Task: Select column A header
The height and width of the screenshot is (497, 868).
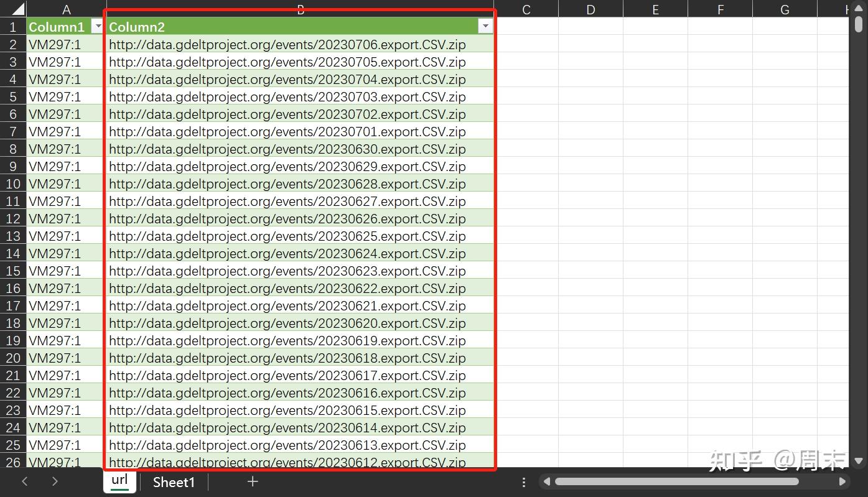Action: pos(67,9)
